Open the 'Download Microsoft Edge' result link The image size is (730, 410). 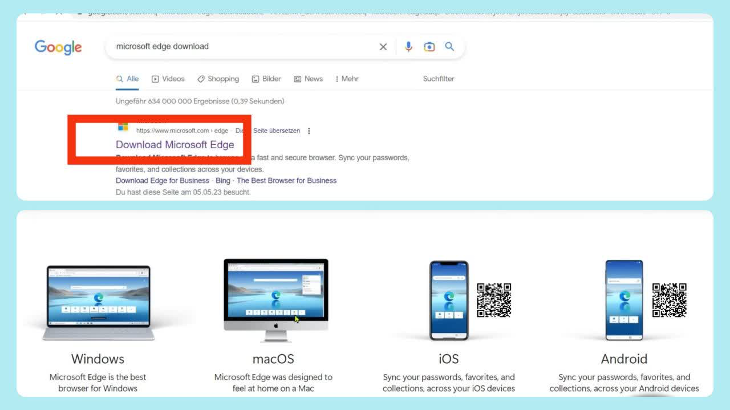point(175,145)
